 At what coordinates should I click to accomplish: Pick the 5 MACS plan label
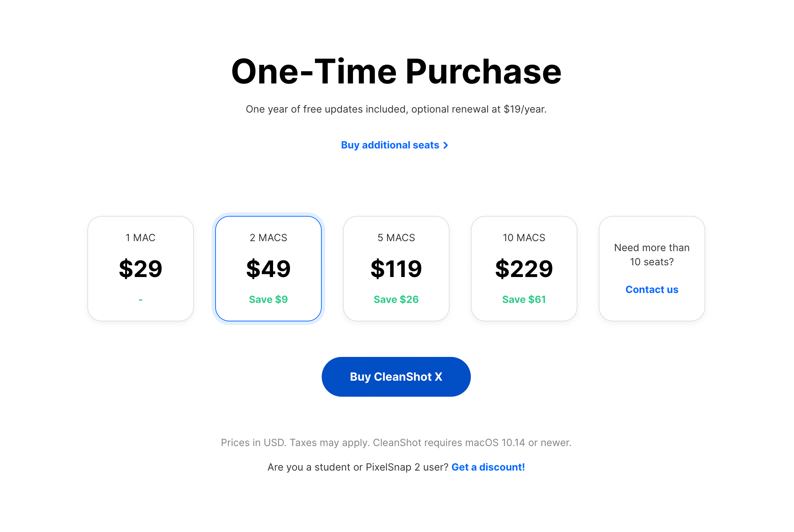[396, 238]
